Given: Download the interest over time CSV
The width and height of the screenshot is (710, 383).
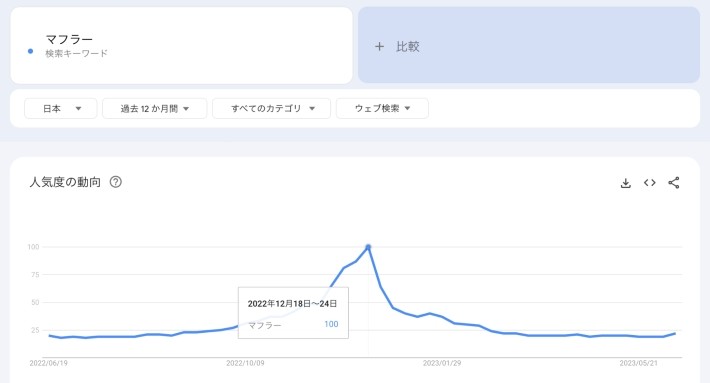Looking at the screenshot, I should click(x=625, y=183).
